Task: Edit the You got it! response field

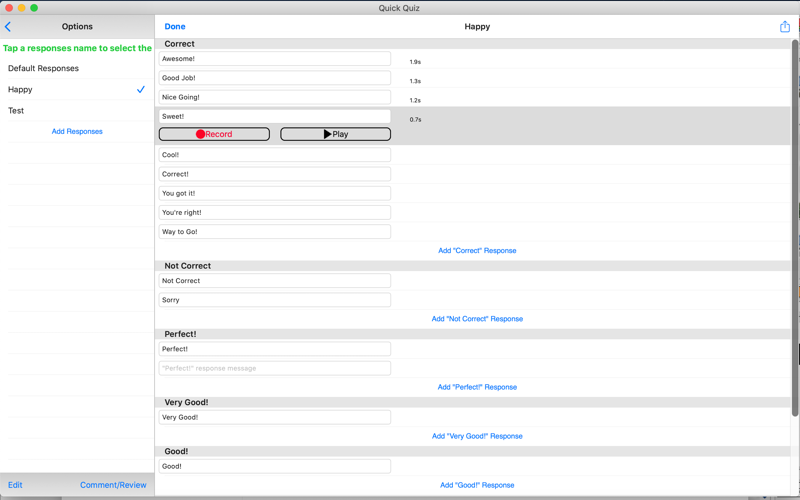Action: [274, 193]
